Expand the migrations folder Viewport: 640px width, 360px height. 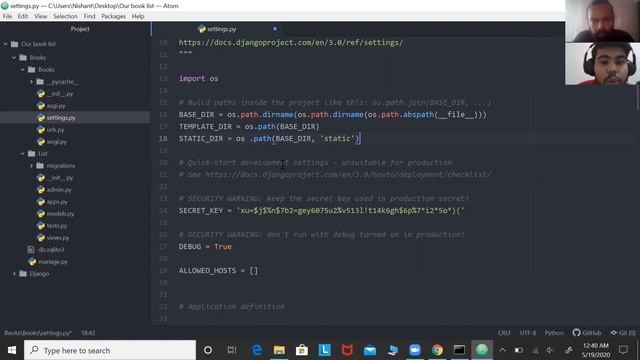pos(31,166)
